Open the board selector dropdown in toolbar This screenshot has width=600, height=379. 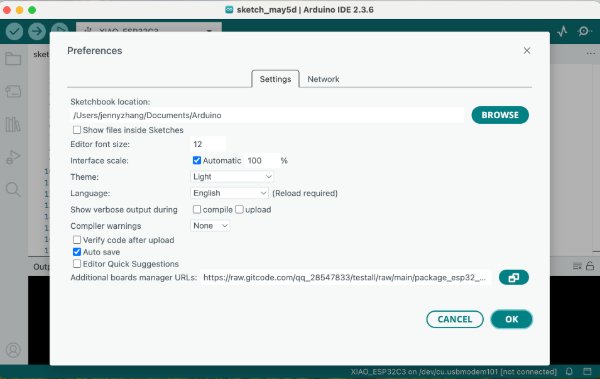click(149, 28)
